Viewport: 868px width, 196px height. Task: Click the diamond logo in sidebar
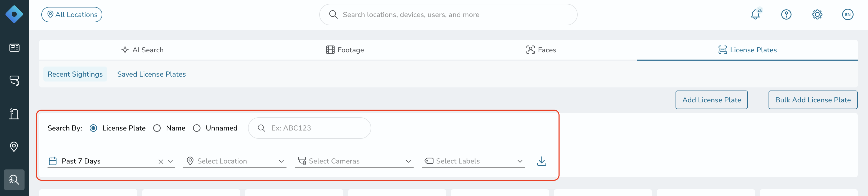[x=14, y=14]
